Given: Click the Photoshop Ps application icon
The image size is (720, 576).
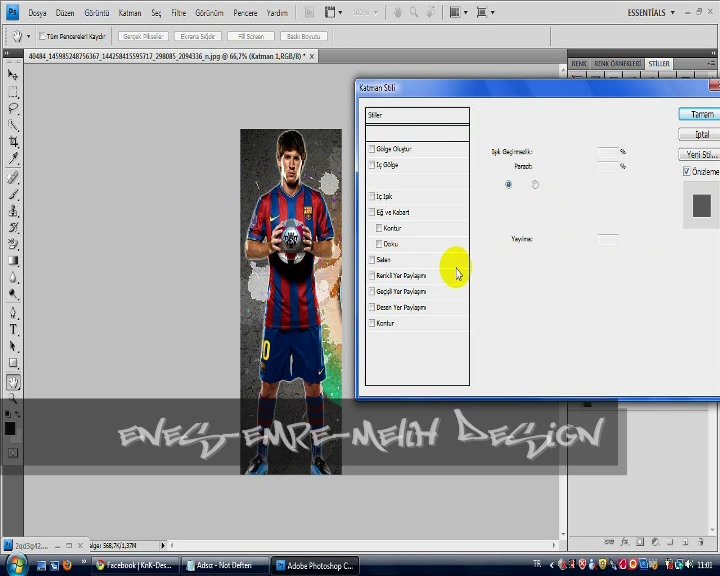Looking at the screenshot, I should pyautogui.click(x=12, y=12).
